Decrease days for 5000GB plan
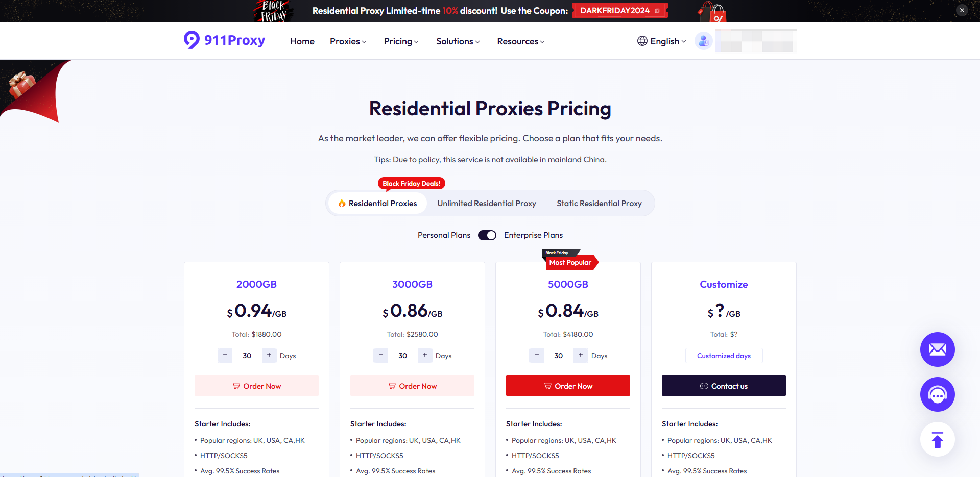This screenshot has height=477, width=980. tap(536, 355)
